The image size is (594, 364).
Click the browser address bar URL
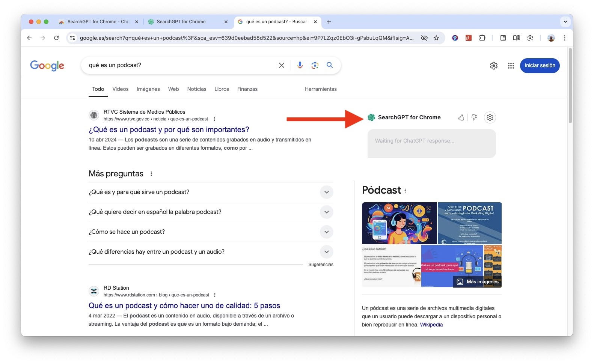click(247, 38)
